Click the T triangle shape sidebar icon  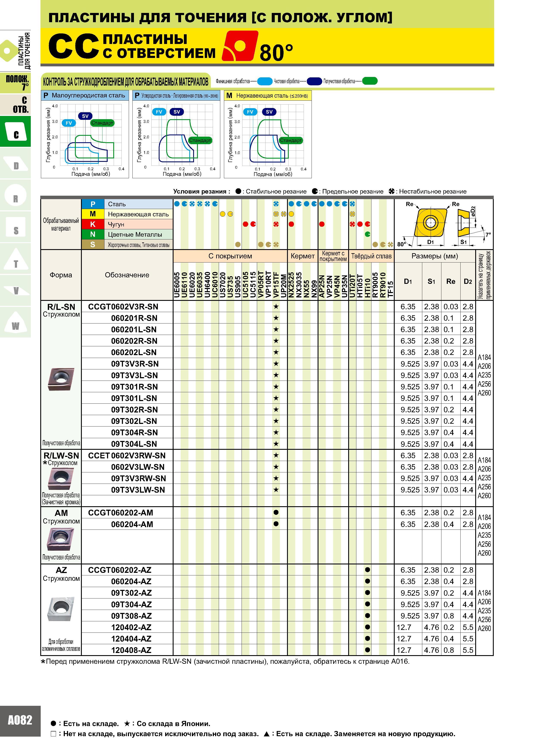[16, 259]
